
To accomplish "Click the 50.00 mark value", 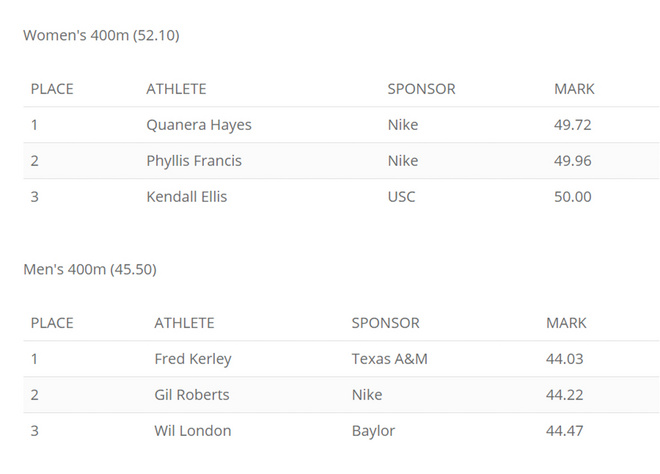I will pyautogui.click(x=573, y=197).
